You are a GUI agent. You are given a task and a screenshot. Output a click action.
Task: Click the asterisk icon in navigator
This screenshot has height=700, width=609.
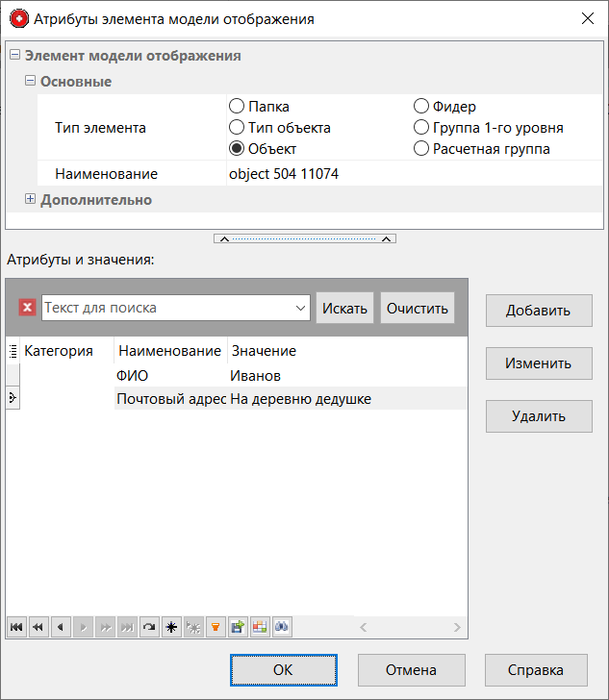point(171,627)
